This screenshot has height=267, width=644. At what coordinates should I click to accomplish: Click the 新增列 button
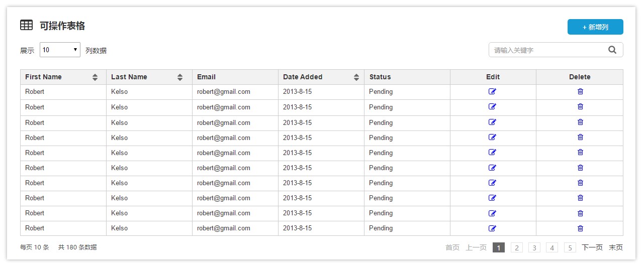pos(595,27)
